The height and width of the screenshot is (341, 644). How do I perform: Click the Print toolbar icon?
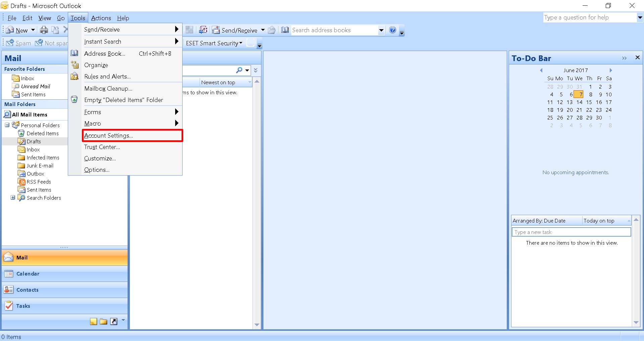(x=44, y=30)
